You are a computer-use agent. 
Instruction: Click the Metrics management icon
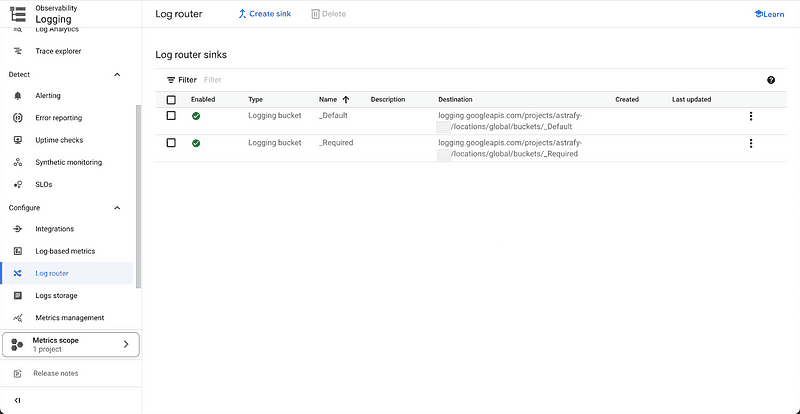[18, 318]
